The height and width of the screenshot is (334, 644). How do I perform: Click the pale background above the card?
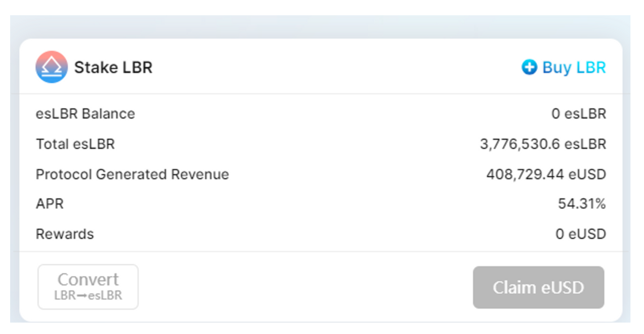coord(321,26)
